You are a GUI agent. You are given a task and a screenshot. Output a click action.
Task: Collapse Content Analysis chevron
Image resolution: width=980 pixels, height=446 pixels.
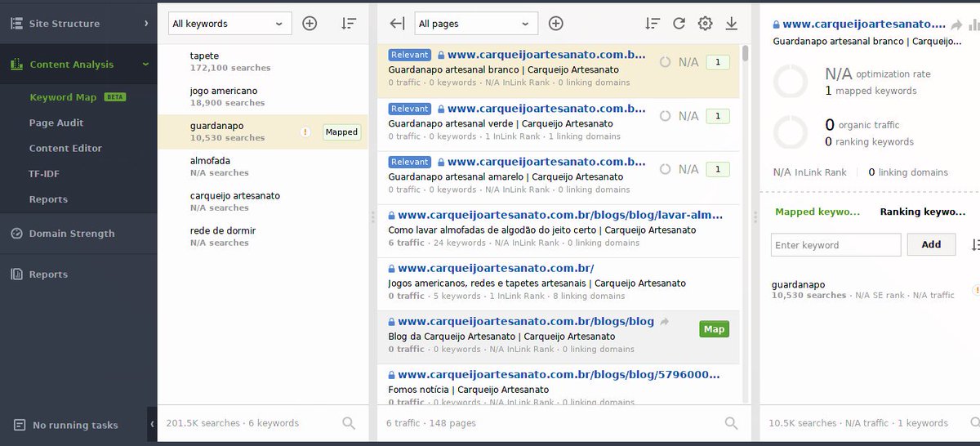(145, 65)
